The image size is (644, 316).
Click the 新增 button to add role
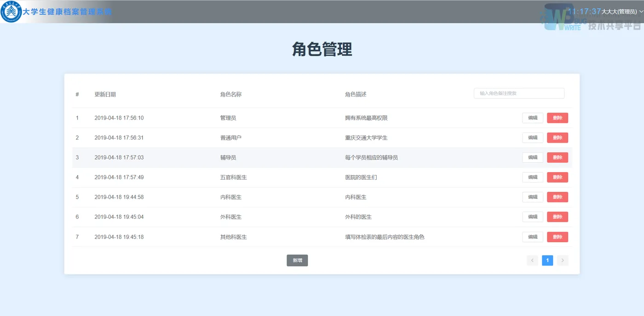(297, 260)
